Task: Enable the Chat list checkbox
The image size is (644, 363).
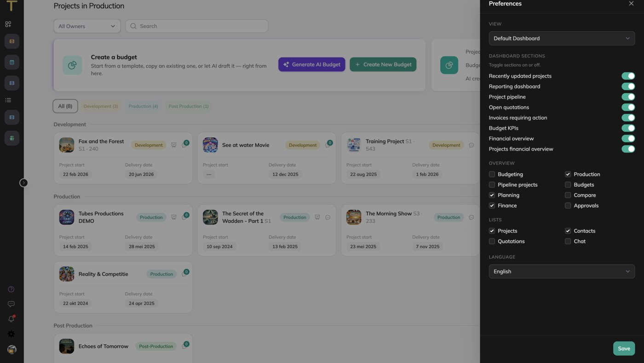Action: [x=568, y=241]
